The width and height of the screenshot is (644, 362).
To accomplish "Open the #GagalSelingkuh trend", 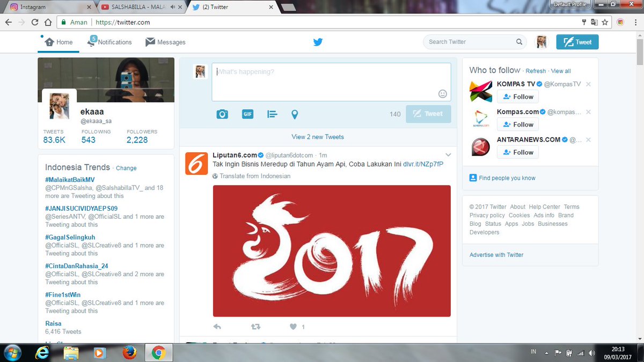I will [x=70, y=237].
